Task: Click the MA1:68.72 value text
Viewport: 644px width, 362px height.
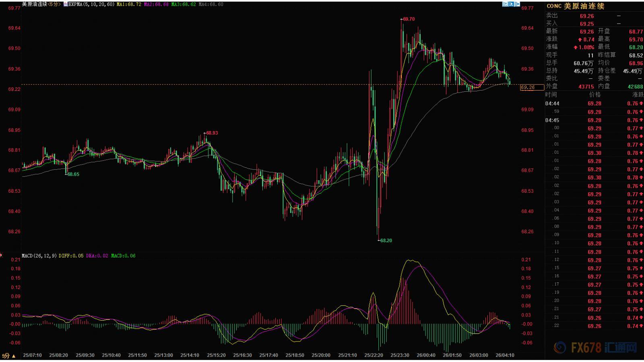Action: pos(129,4)
